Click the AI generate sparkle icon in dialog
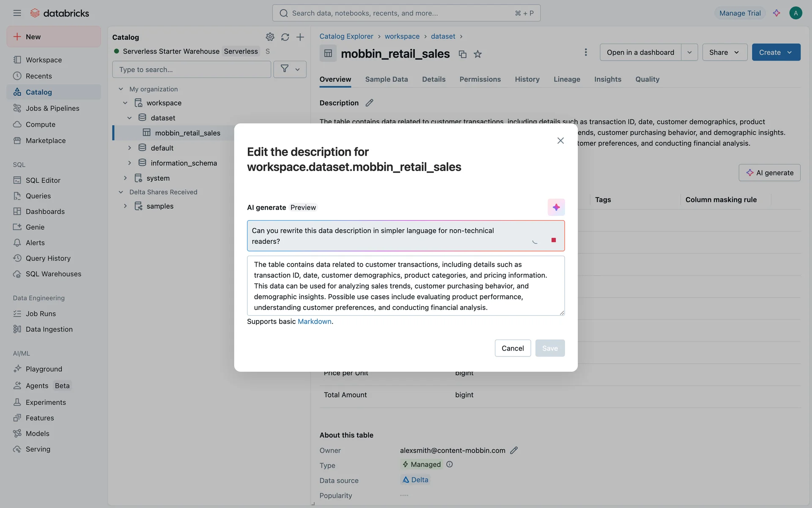 556,207
